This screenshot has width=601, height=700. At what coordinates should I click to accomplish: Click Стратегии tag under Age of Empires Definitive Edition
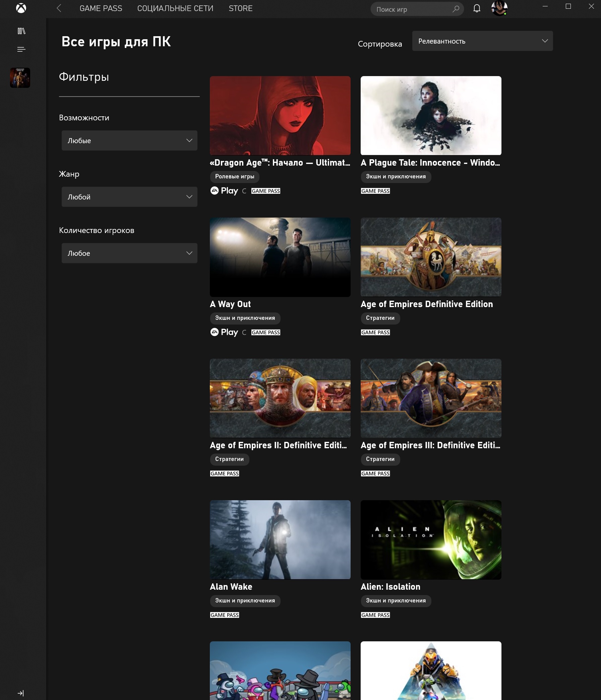coord(380,318)
